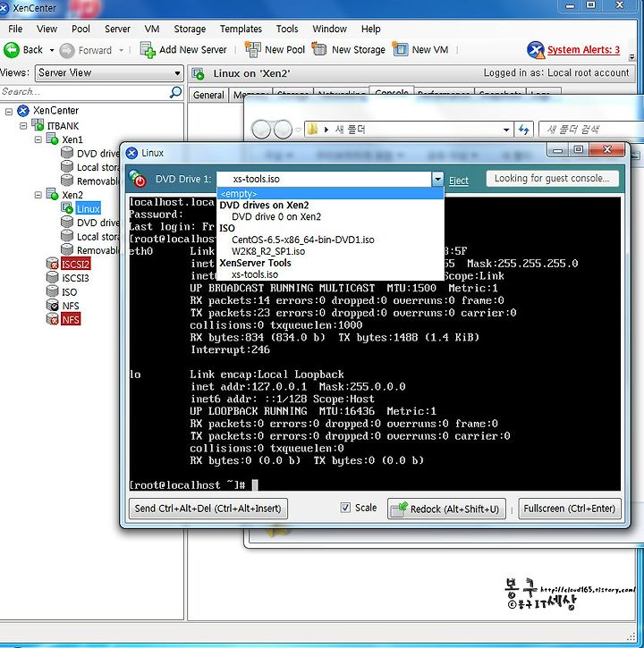Click the VM power icon beside DVD Drive
644x648 pixels.
pos(138,179)
